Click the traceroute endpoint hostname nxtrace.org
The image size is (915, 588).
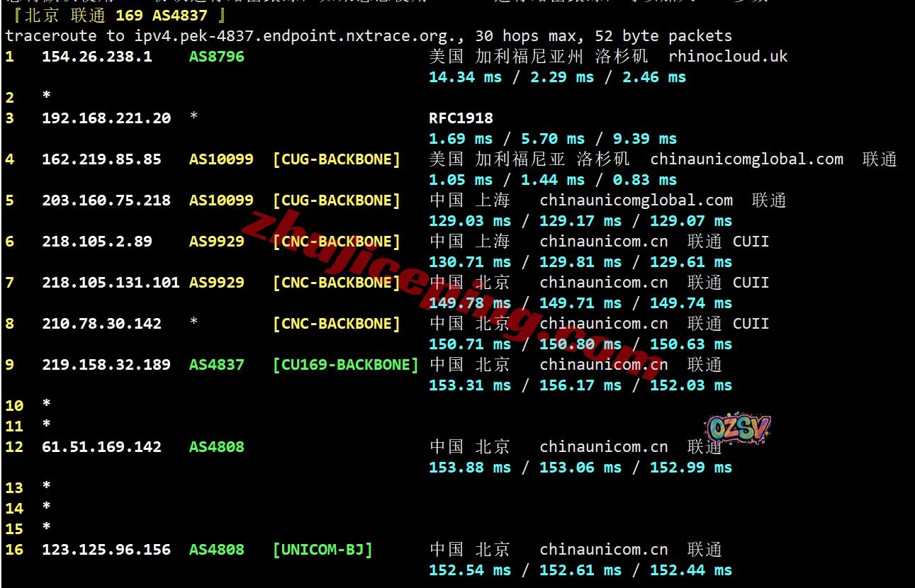288,35
